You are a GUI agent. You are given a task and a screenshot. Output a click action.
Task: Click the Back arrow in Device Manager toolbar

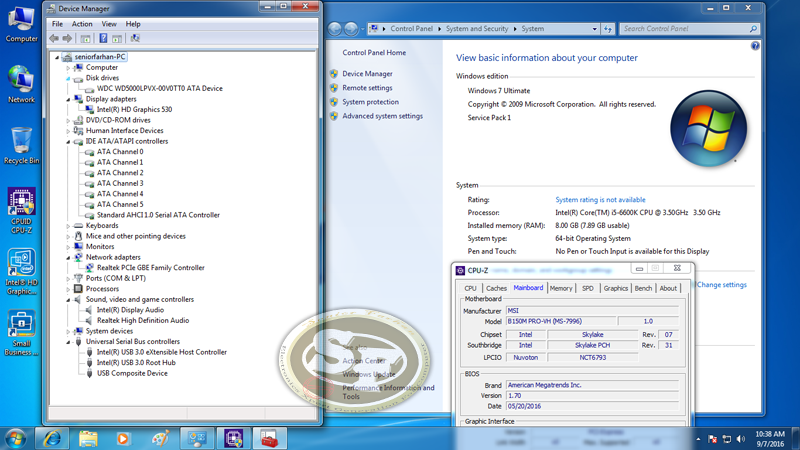point(54,38)
